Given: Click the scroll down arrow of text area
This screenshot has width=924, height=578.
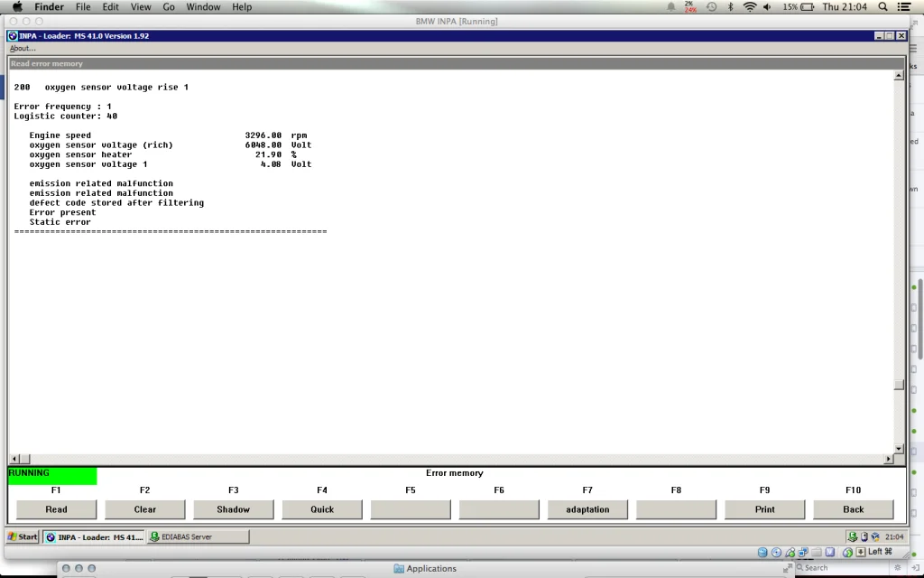Looking at the screenshot, I should tap(899, 449).
